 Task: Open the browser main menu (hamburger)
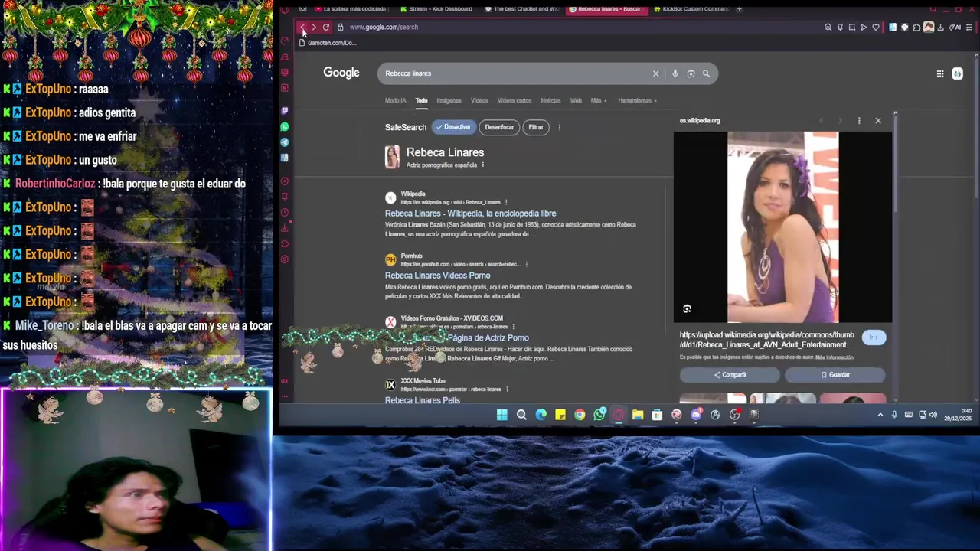[969, 28]
